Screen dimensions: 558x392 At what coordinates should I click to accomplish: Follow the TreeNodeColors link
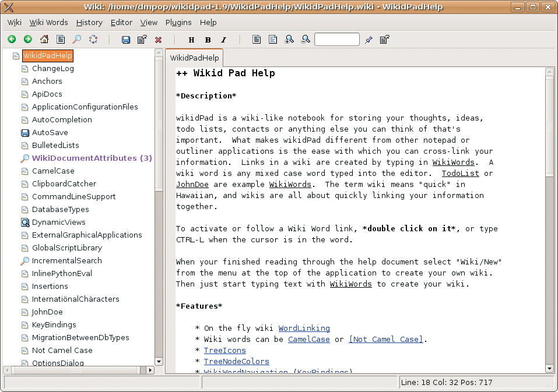tap(236, 362)
